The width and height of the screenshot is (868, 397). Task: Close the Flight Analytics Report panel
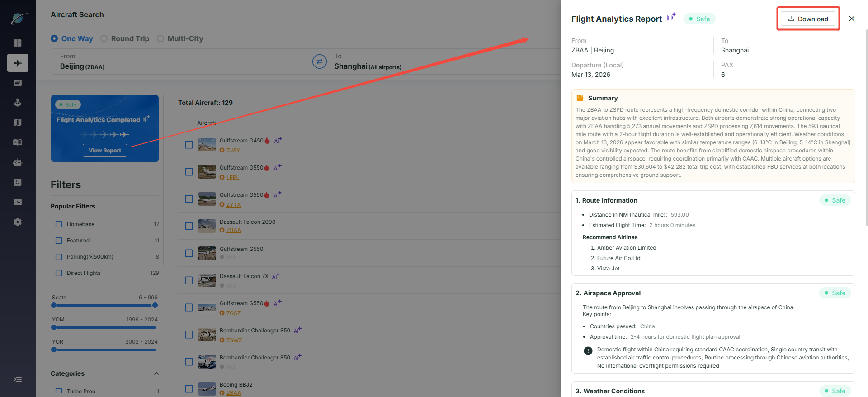(852, 19)
